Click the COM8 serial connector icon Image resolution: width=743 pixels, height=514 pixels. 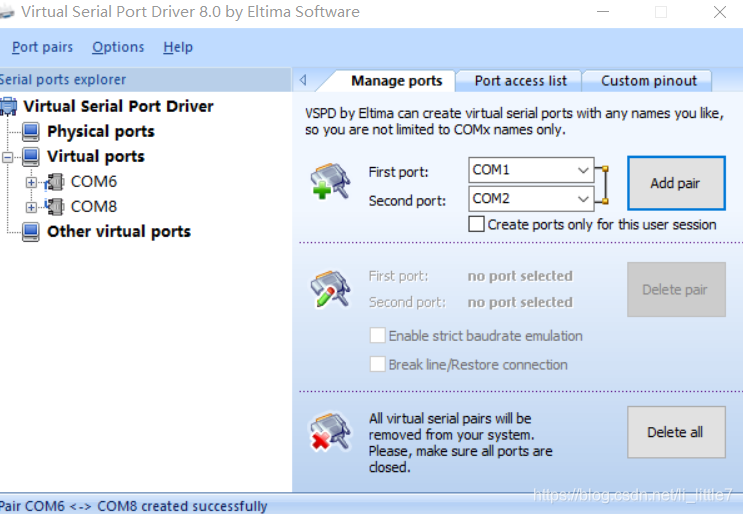(54, 207)
